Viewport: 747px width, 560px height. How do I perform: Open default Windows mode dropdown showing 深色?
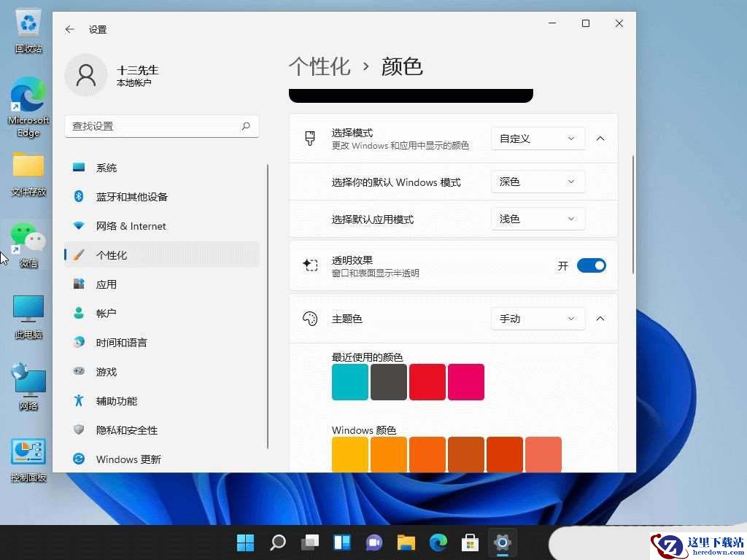[538, 182]
